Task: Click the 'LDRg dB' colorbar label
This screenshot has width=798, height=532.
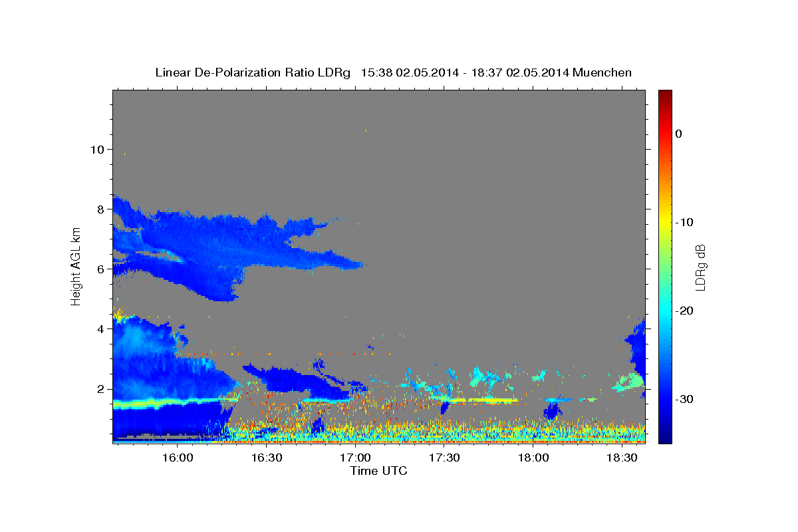Action: 700,267
